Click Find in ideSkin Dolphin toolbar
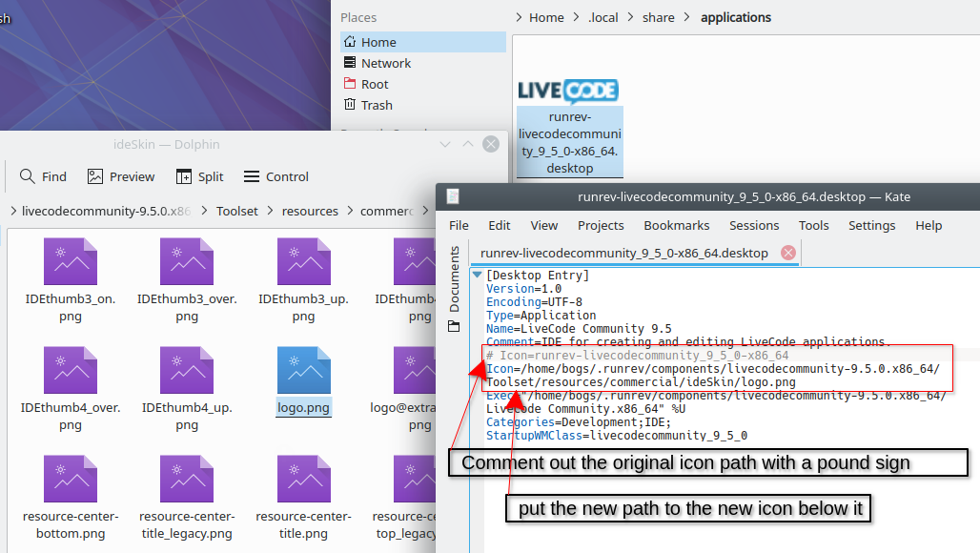The image size is (980, 553). [x=43, y=176]
